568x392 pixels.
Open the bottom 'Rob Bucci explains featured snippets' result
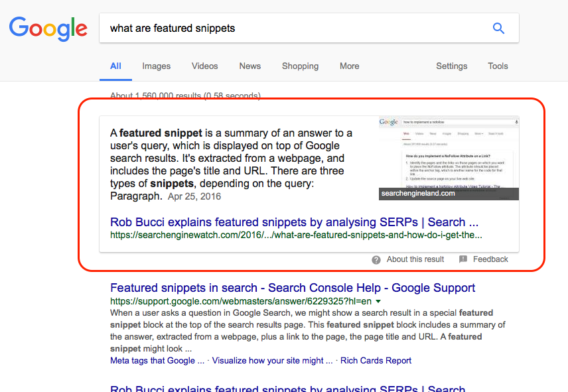click(x=287, y=388)
